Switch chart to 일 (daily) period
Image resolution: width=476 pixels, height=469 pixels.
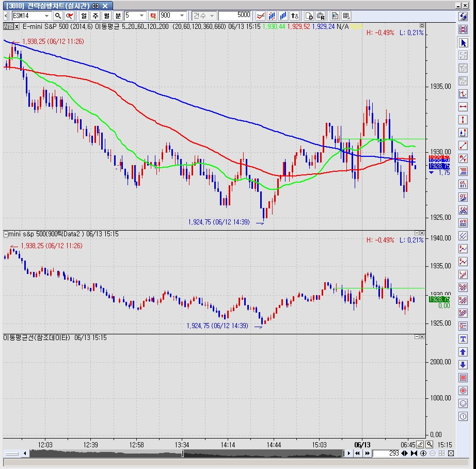84,16
